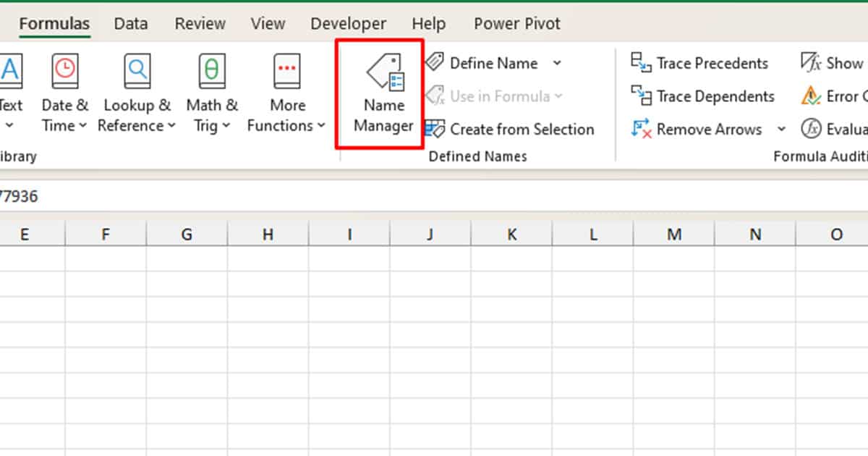Image resolution: width=868 pixels, height=456 pixels.
Task: Expand the Define Name dropdown arrow
Action: click(x=557, y=63)
